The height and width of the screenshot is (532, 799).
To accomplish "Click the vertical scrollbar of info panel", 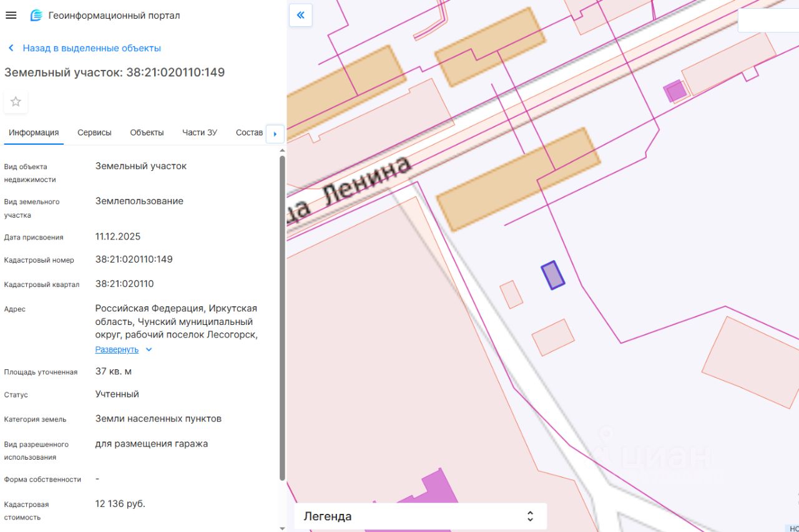I will [282, 318].
